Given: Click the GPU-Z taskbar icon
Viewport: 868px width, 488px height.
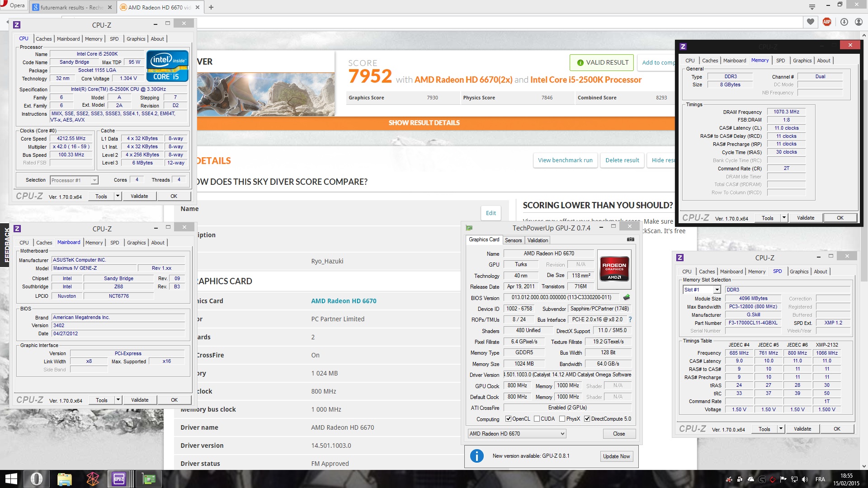Looking at the screenshot, I should [x=149, y=479].
